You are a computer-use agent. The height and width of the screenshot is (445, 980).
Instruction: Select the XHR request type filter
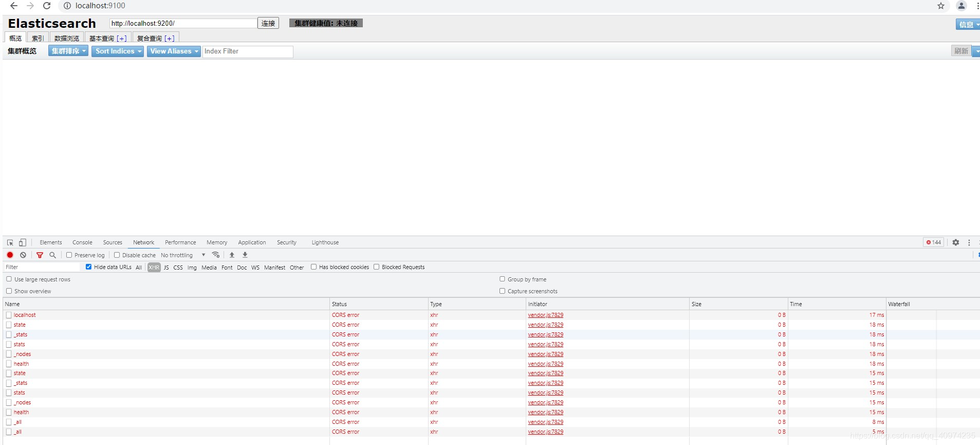(x=154, y=268)
